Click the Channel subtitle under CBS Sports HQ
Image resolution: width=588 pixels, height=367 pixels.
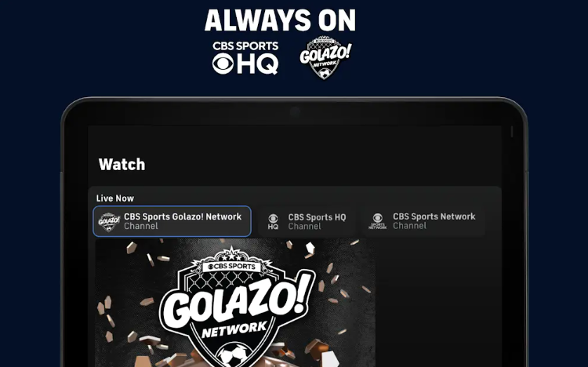(304, 227)
